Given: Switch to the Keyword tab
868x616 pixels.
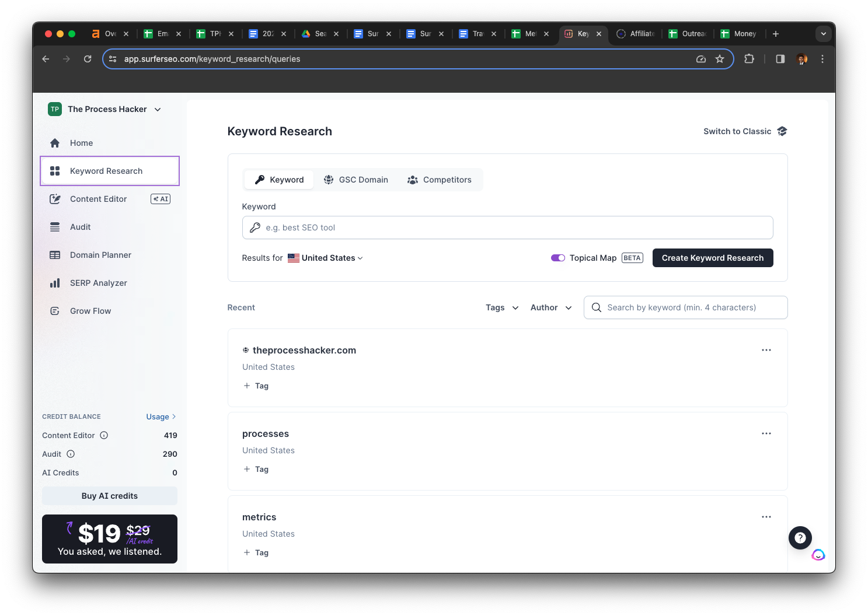Looking at the screenshot, I should coord(279,180).
